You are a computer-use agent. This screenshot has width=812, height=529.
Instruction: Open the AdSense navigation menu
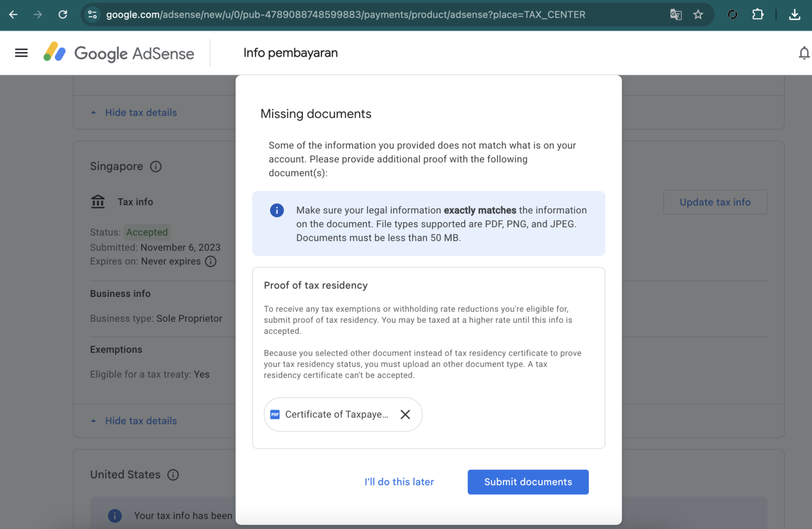21,52
